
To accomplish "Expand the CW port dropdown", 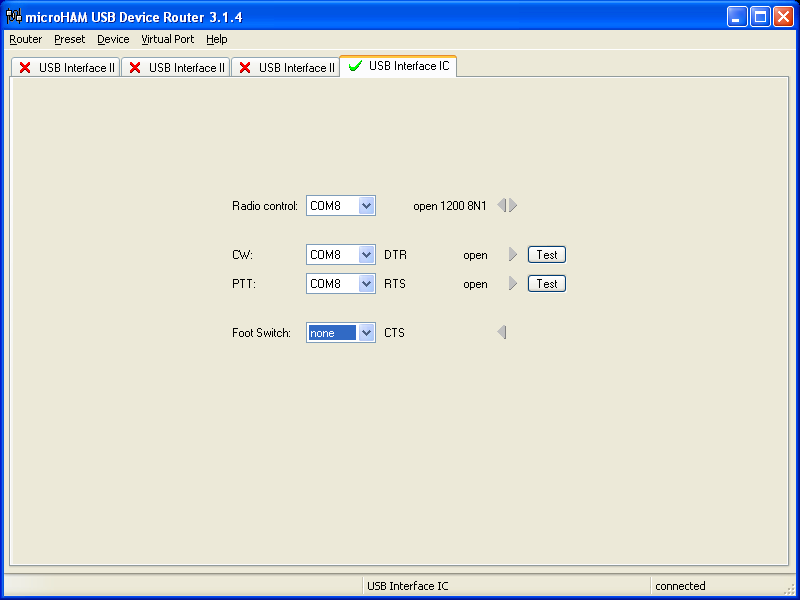I will 366,255.
